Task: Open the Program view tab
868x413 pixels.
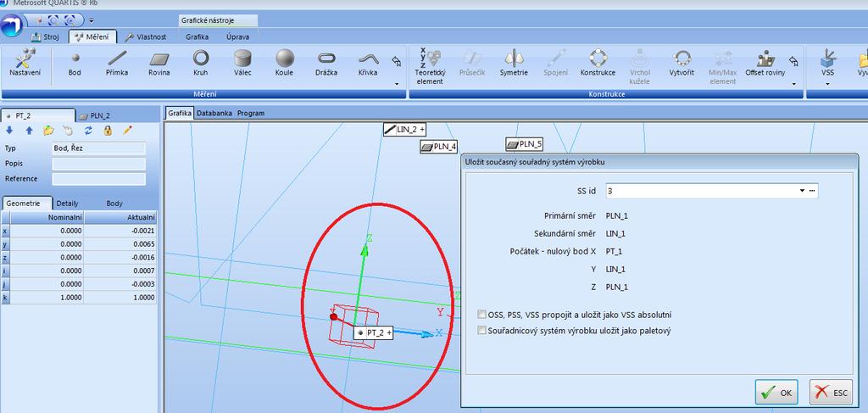Action: 251,113
